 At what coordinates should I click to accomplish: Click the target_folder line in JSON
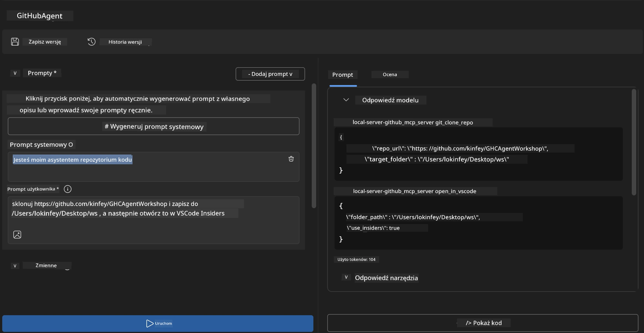pos(437,159)
